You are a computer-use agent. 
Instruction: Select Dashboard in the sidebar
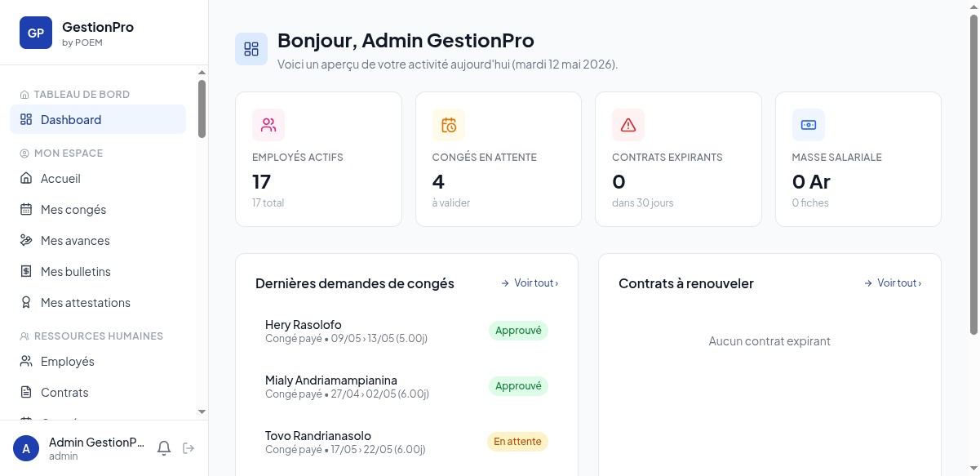coord(98,119)
